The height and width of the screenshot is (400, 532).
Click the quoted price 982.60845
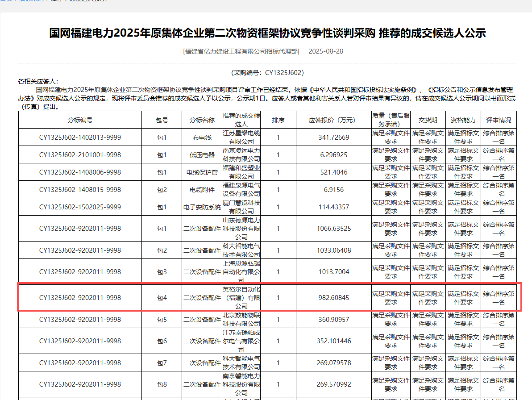(x=334, y=297)
